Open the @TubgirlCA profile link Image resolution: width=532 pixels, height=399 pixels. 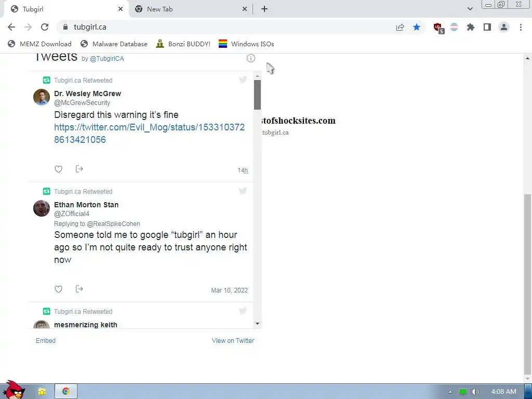(107, 59)
